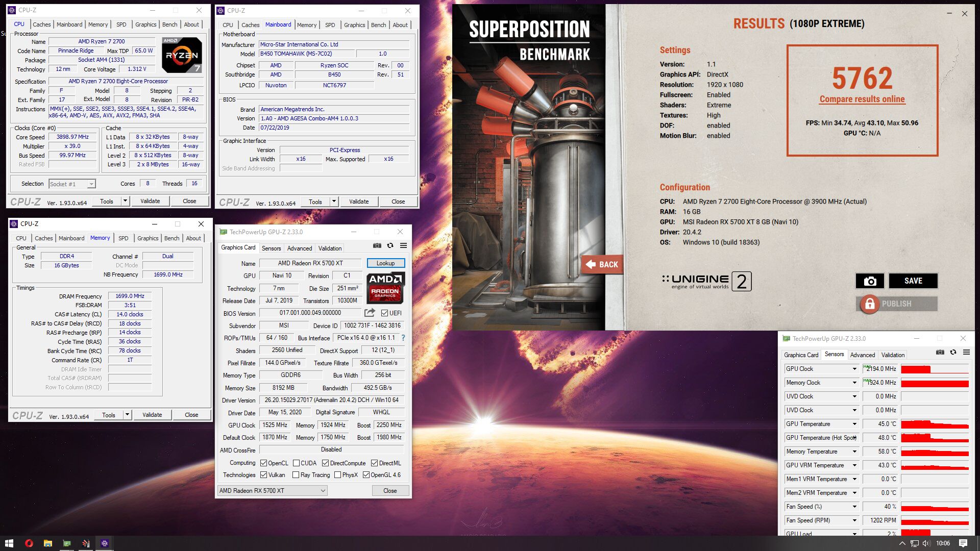Viewport: 980px width, 551px height.
Task: Toggle the CUDA checkbox
Action: (x=296, y=463)
